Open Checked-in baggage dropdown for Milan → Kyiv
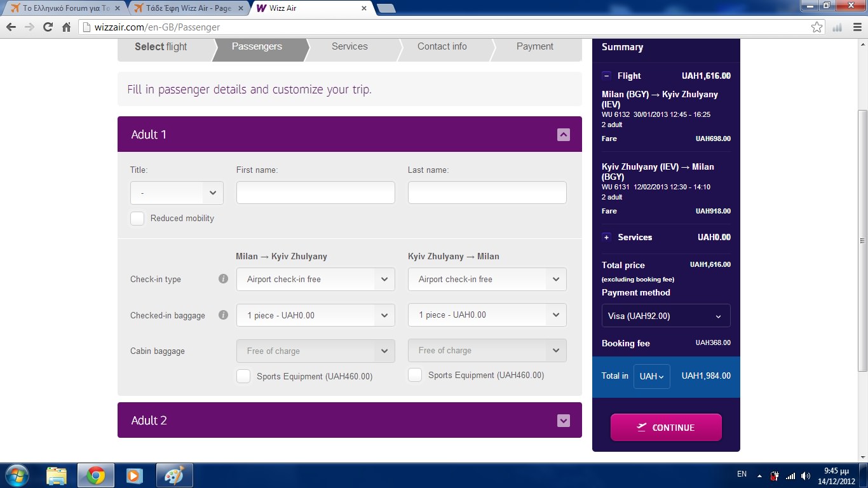 point(316,315)
